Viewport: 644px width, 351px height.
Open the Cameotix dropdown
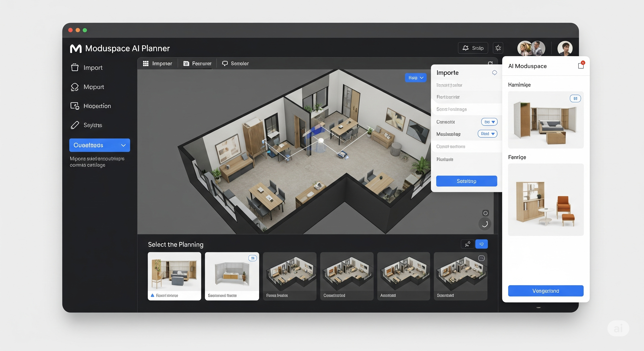click(x=489, y=122)
